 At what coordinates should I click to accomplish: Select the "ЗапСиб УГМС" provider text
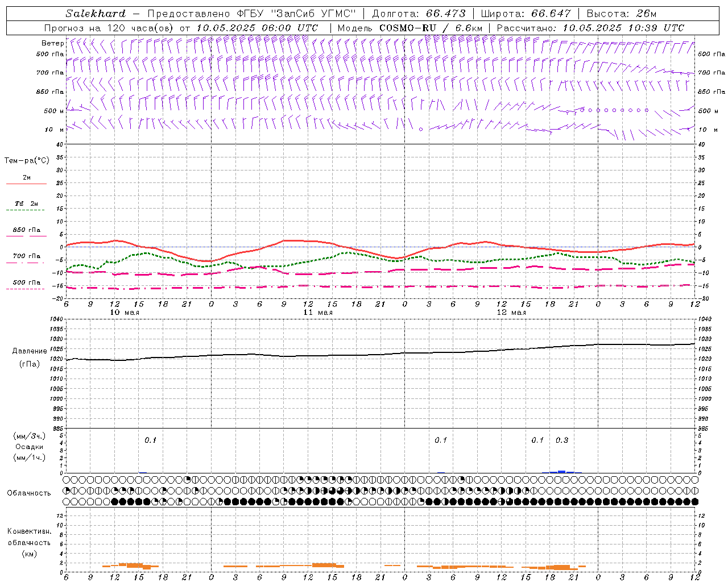pos(313,14)
